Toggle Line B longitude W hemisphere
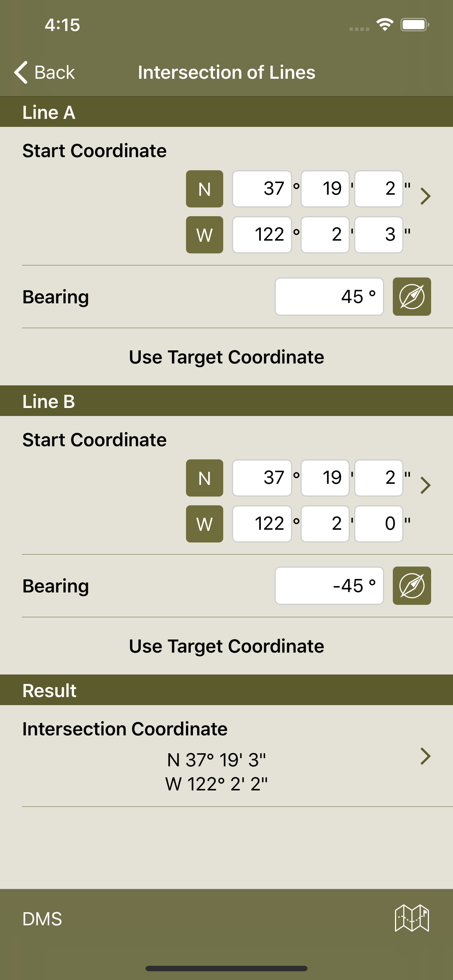Image resolution: width=453 pixels, height=980 pixels. pos(204,524)
